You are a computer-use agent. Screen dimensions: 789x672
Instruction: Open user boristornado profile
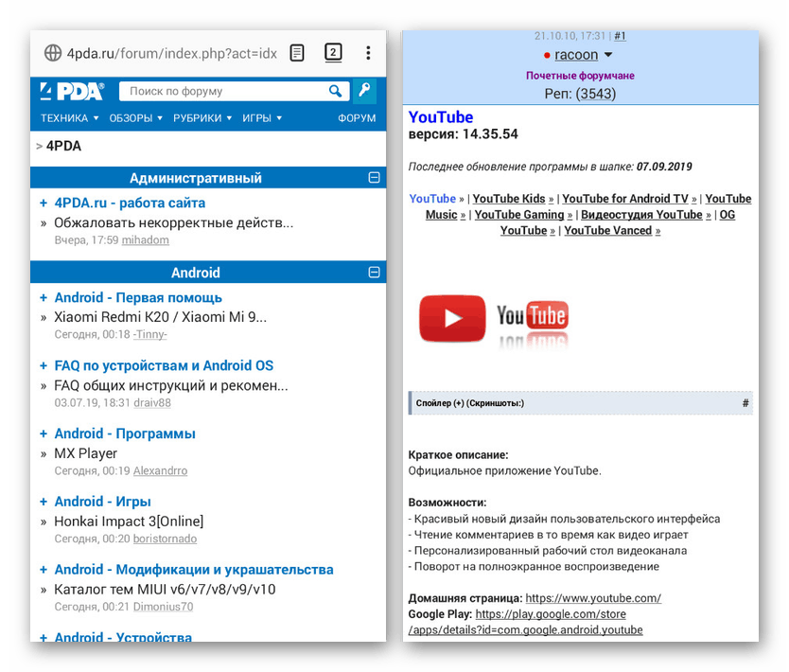(165, 539)
